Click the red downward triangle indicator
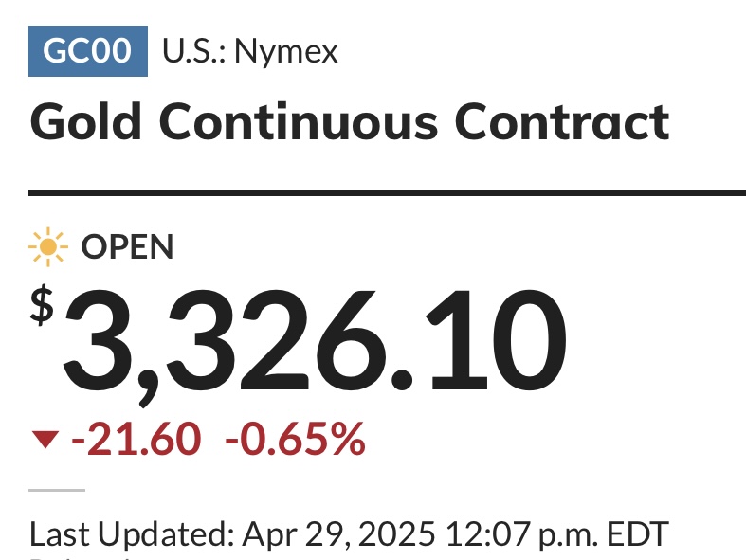This screenshot has height=560, width=746. (x=45, y=440)
